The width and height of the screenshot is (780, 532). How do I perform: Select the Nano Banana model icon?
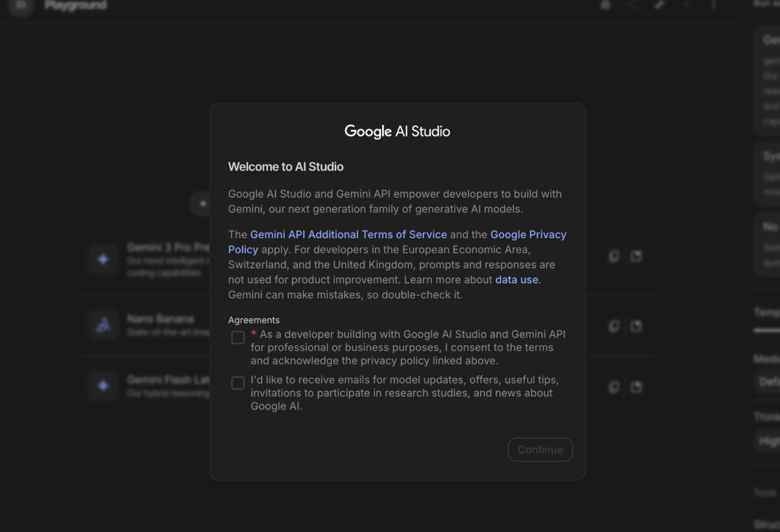(x=103, y=325)
